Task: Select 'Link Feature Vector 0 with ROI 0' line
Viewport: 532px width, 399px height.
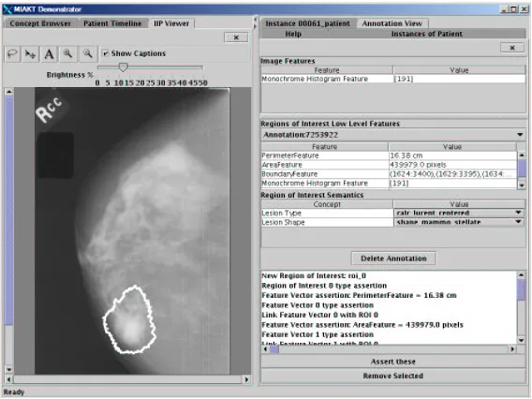Action: pyautogui.click(x=320, y=315)
